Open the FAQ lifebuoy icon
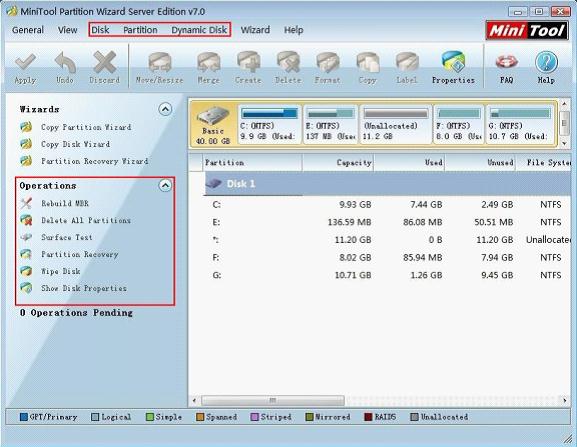 507,62
